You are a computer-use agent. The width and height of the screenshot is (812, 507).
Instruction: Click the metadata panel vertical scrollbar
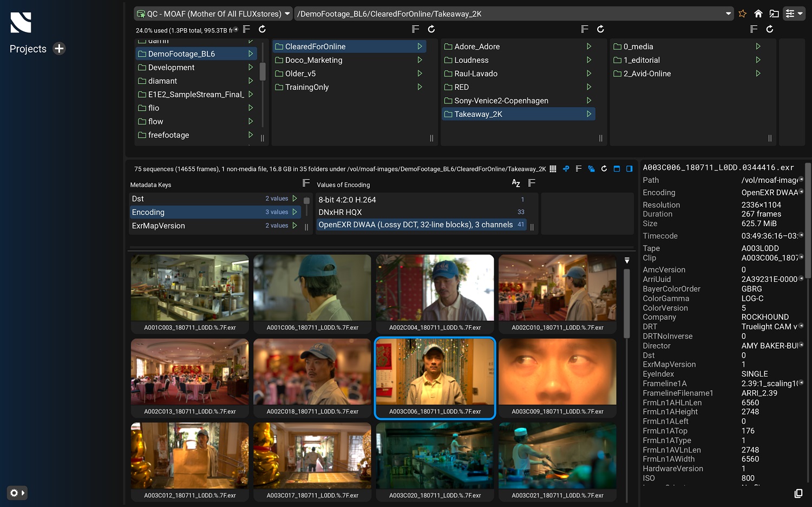(x=808, y=221)
